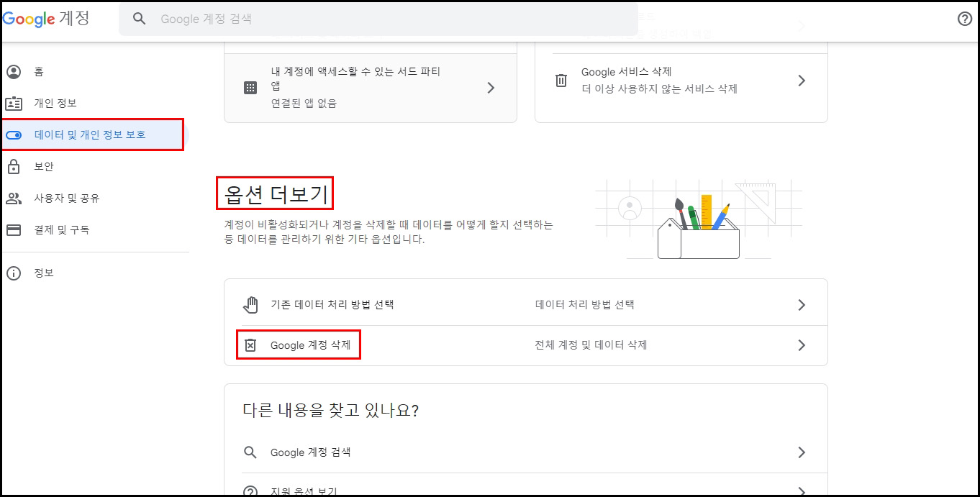
Task: Click the third-party apps grid icon
Action: pyautogui.click(x=250, y=88)
